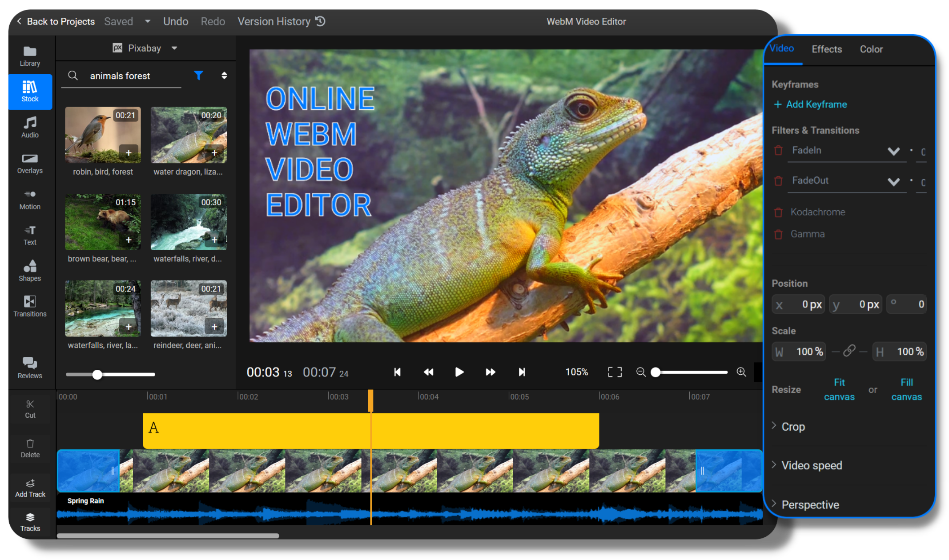The width and height of the screenshot is (949, 560).
Task: Open the Transitions panel
Action: click(x=29, y=306)
